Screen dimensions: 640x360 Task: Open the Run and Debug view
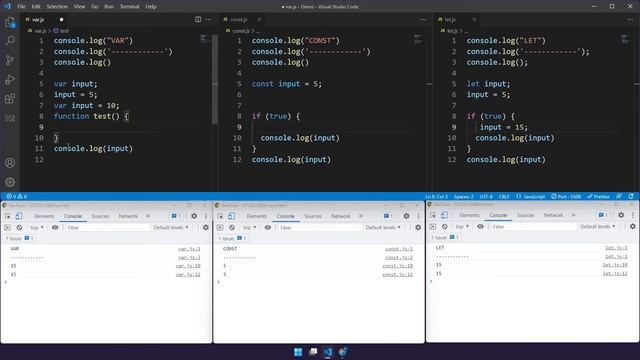(x=10, y=79)
